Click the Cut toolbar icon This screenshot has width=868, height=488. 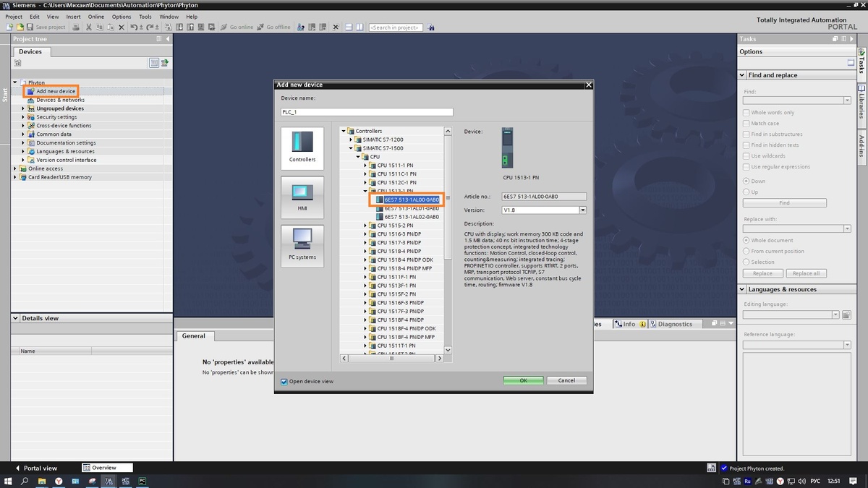(x=88, y=27)
